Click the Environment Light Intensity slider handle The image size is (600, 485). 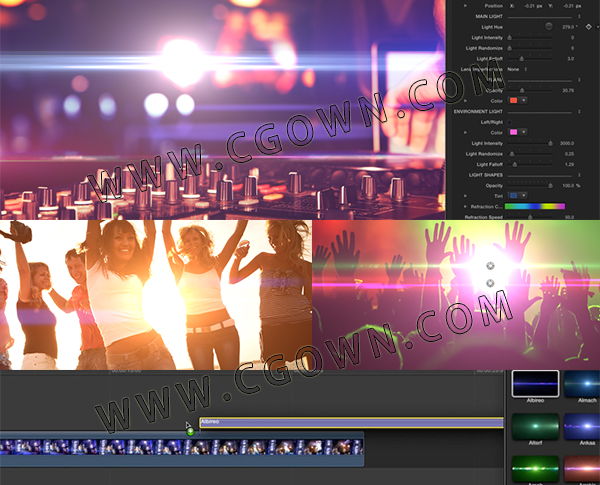coord(550,143)
